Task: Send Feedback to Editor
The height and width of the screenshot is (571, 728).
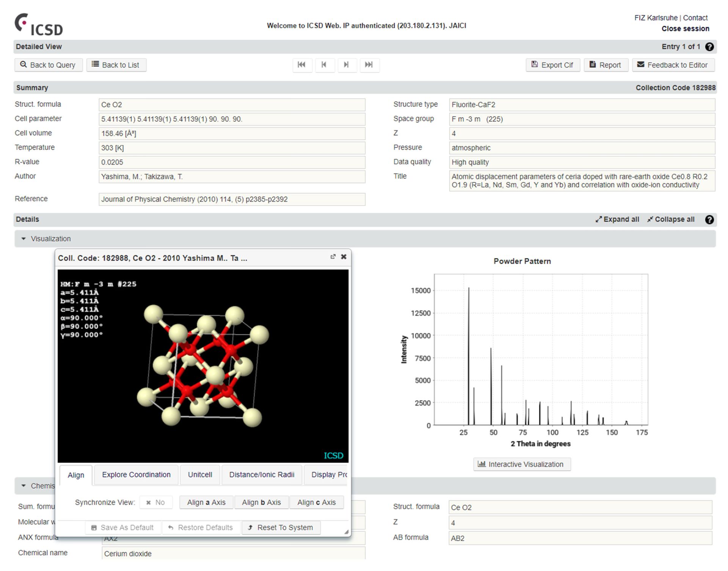Action: 673,65
